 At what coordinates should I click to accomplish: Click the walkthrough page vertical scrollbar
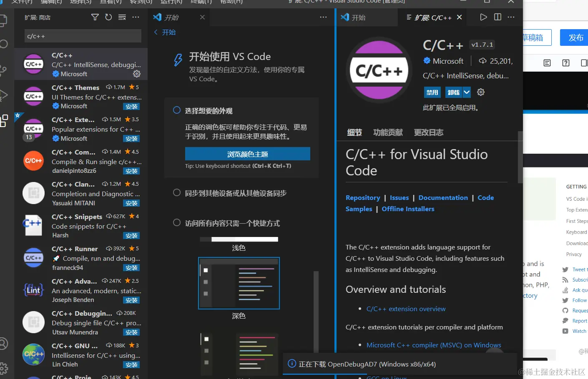coord(316,312)
